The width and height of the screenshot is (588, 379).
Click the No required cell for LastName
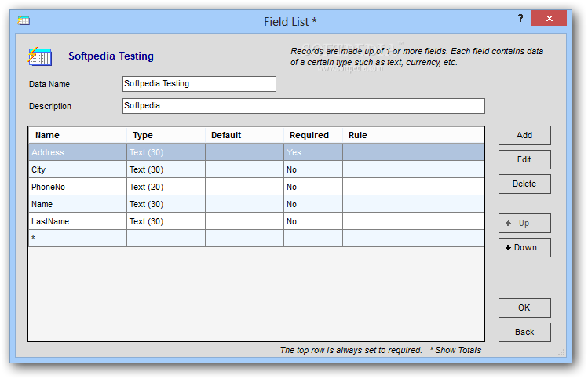pos(313,221)
